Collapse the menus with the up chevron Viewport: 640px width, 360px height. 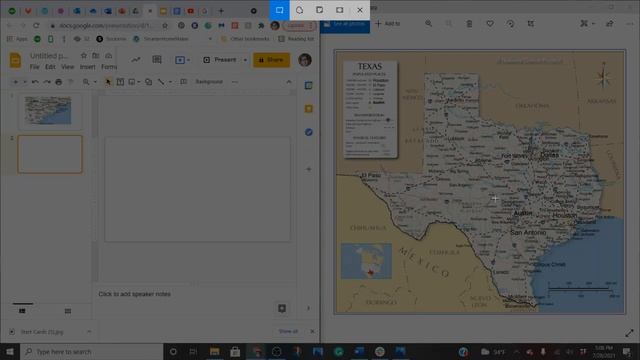point(289,82)
